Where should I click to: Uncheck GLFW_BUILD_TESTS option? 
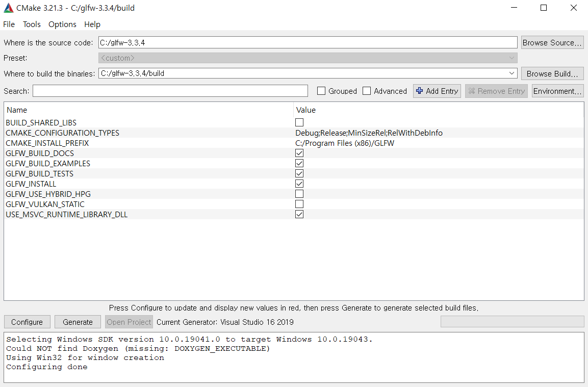pos(299,173)
